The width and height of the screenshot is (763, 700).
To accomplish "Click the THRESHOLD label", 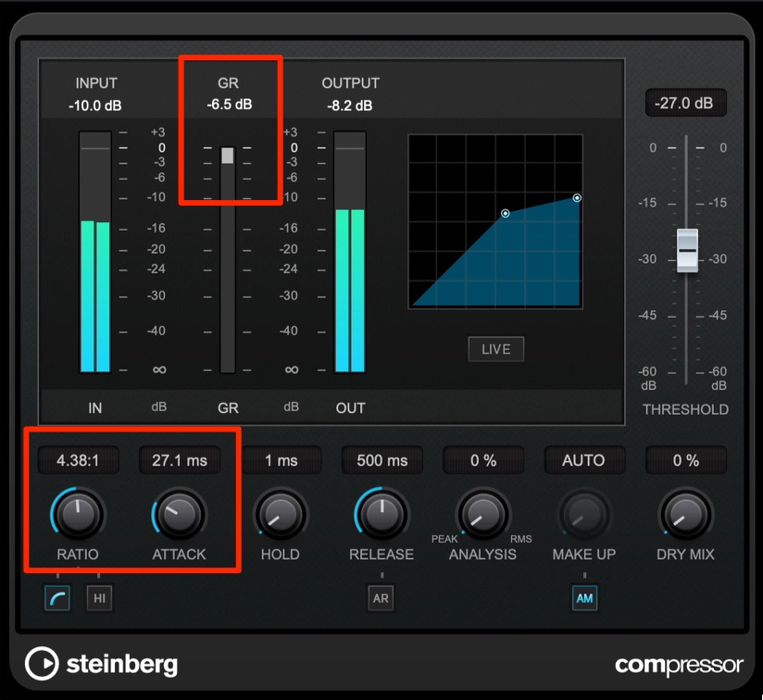I will point(685,409).
